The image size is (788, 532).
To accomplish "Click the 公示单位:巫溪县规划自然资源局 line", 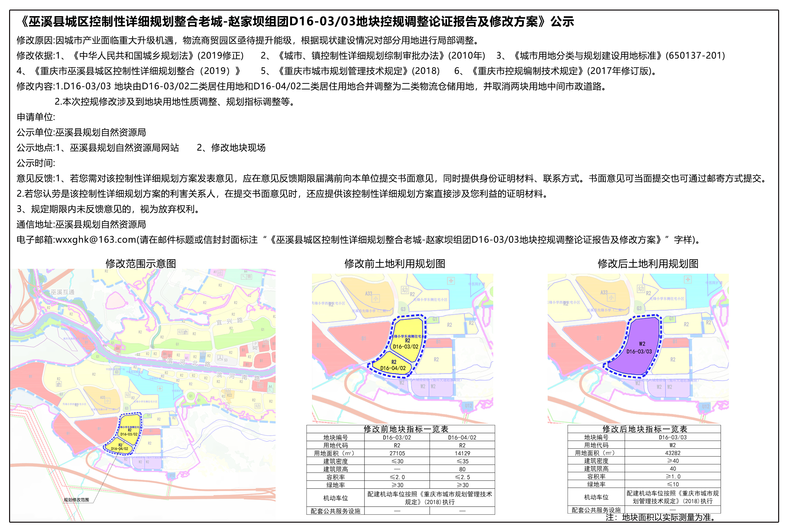I will (x=81, y=132).
